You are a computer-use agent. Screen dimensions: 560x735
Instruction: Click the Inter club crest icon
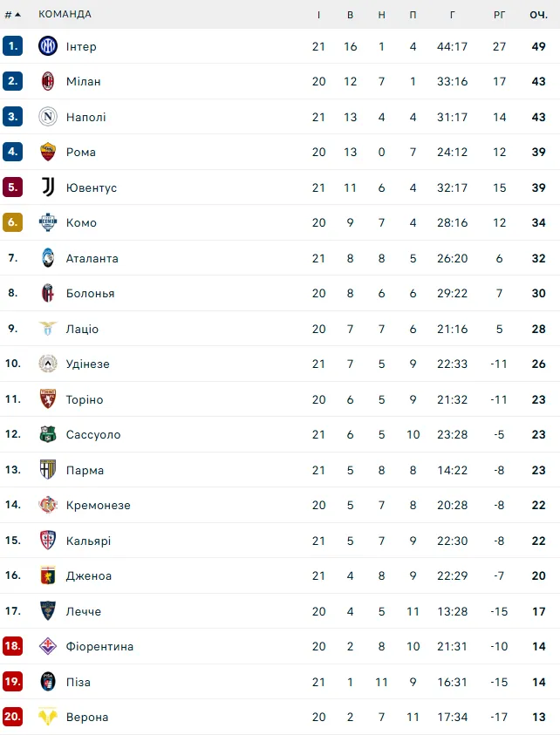coord(48,46)
